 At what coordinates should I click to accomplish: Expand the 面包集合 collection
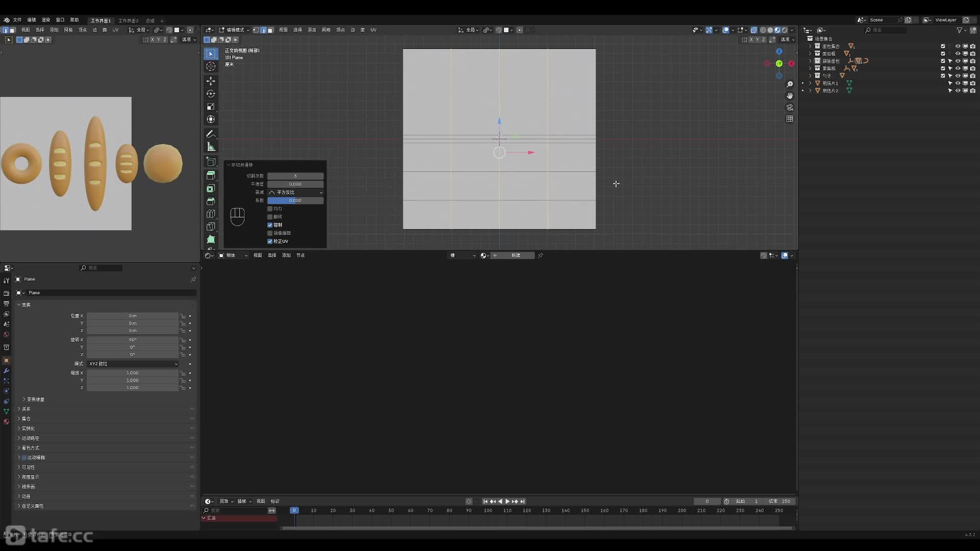click(810, 46)
